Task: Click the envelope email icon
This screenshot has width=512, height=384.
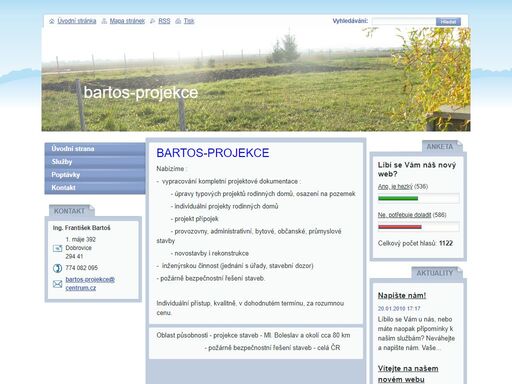Action: coord(57,284)
